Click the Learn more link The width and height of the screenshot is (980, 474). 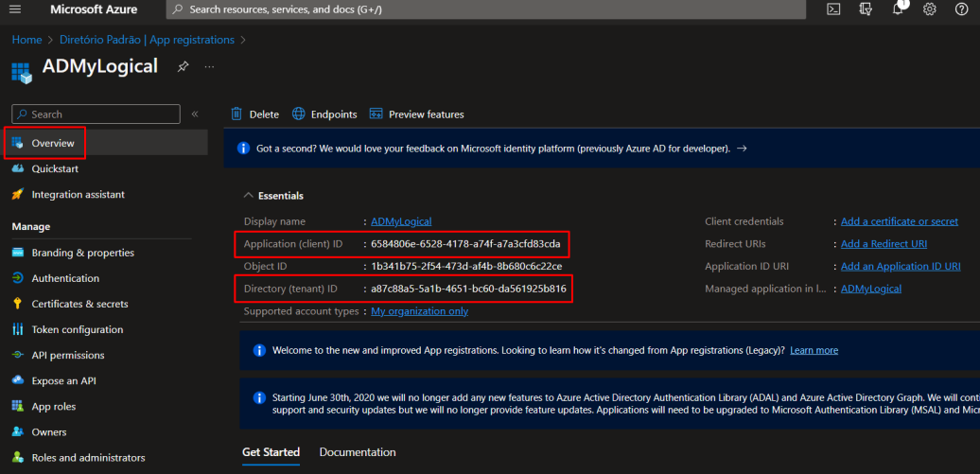(814, 350)
